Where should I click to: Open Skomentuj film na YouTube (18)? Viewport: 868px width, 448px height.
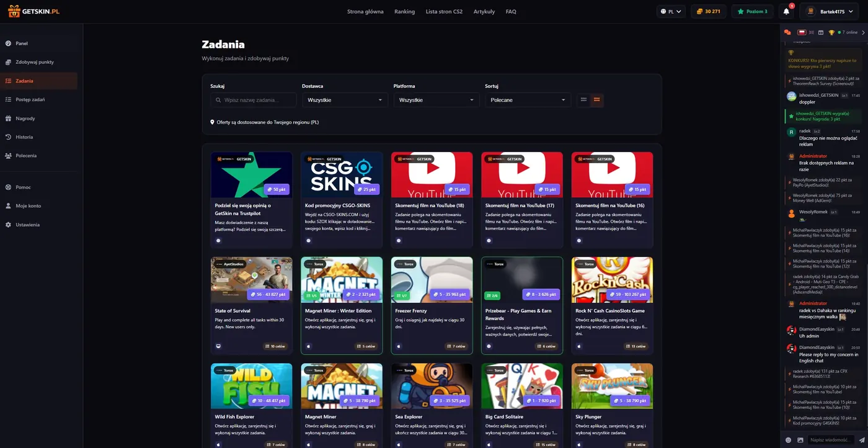pyautogui.click(x=432, y=200)
